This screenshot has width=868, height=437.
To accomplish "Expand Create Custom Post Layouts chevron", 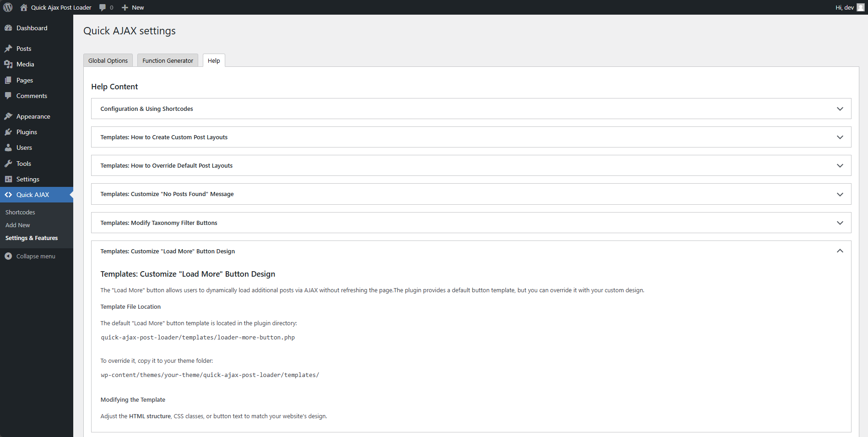I will [840, 137].
